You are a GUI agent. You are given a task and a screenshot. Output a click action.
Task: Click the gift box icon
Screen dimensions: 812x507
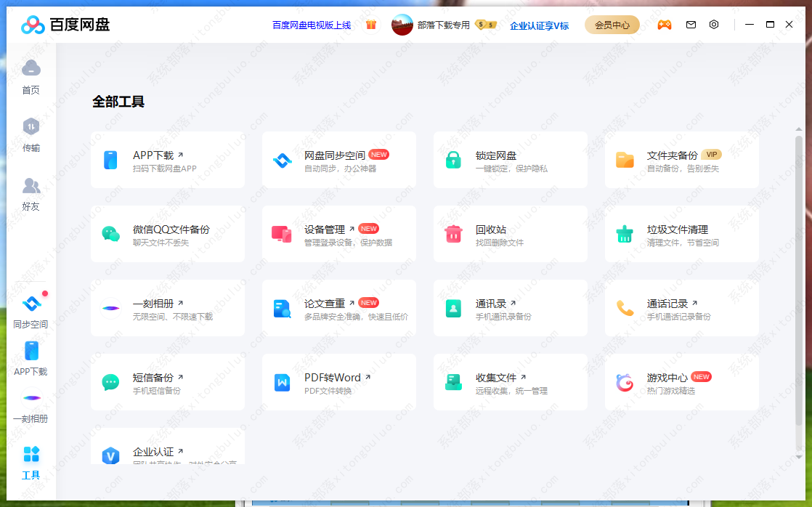pyautogui.click(x=371, y=25)
